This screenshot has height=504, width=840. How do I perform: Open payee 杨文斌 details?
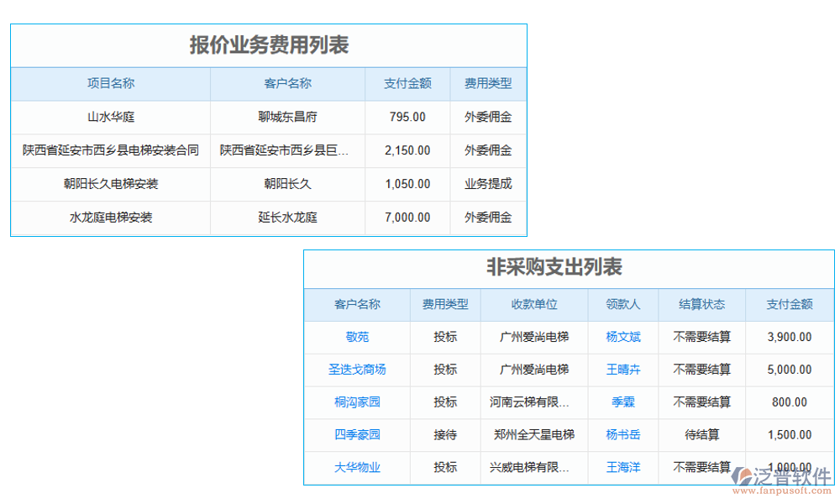[x=622, y=337]
